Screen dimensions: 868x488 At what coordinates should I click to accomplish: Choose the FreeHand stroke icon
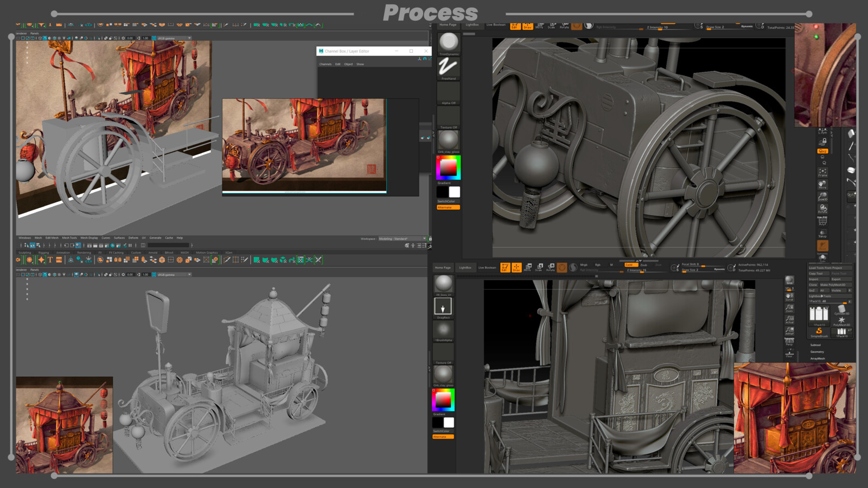point(449,68)
